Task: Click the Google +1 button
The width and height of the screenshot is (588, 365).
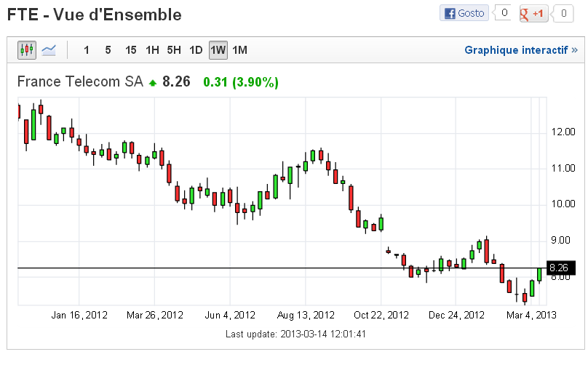Action: 533,14
